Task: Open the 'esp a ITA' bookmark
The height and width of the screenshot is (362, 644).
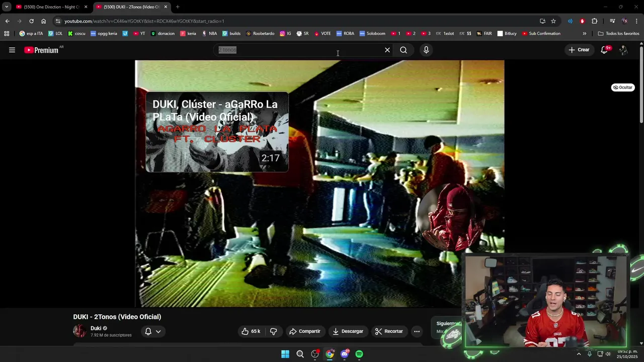Action: [x=31, y=34]
